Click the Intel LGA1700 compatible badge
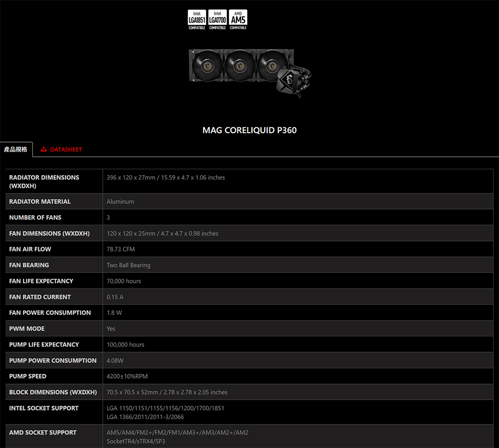This screenshot has height=448, width=499. 218,20
